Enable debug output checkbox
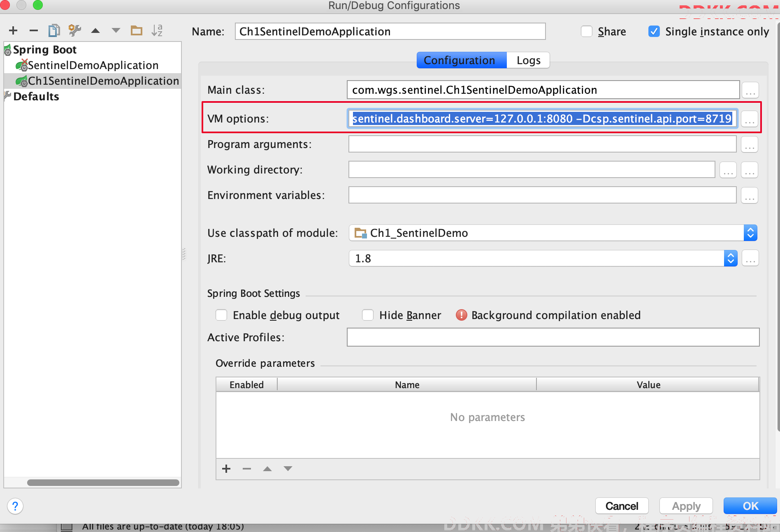Image resolution: width=780 pixels, height=532 pixels. click(221, 315)
